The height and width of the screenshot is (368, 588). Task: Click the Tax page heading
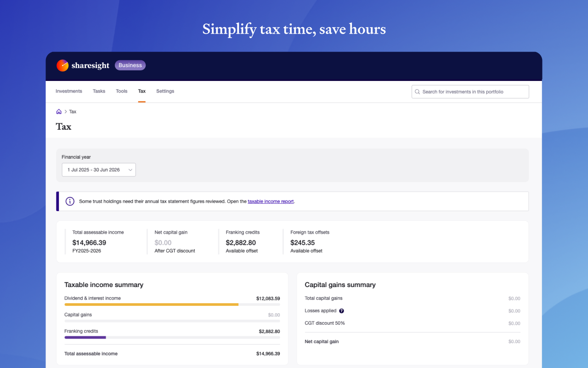coord(63,126)
